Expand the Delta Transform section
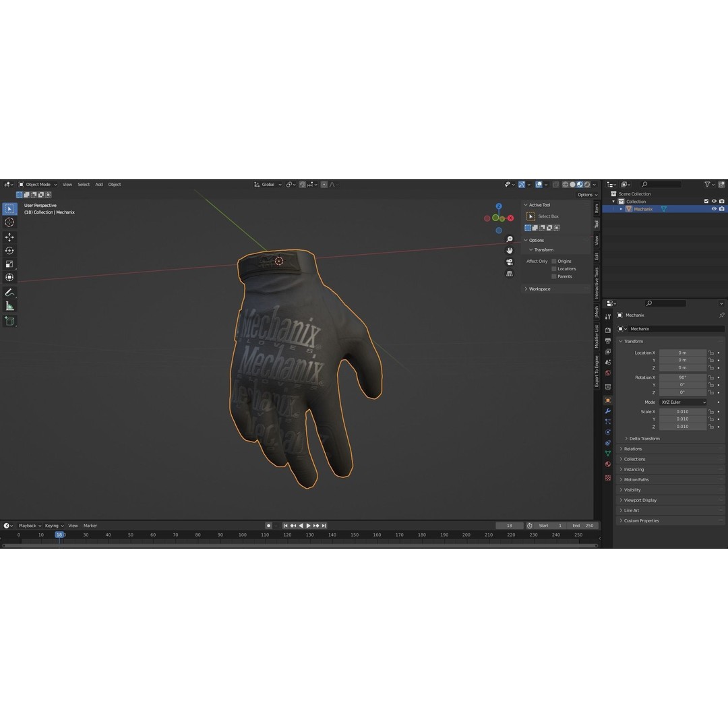 point(642,439)
